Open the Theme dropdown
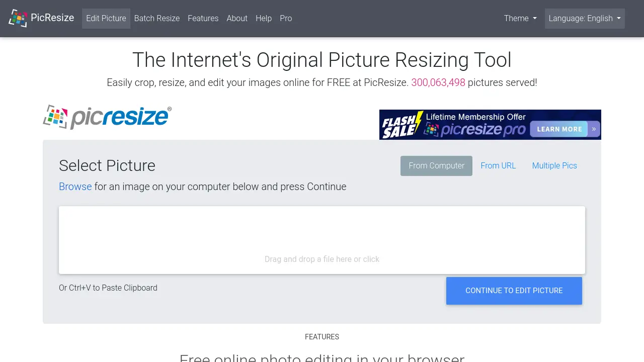 point(520,18)
